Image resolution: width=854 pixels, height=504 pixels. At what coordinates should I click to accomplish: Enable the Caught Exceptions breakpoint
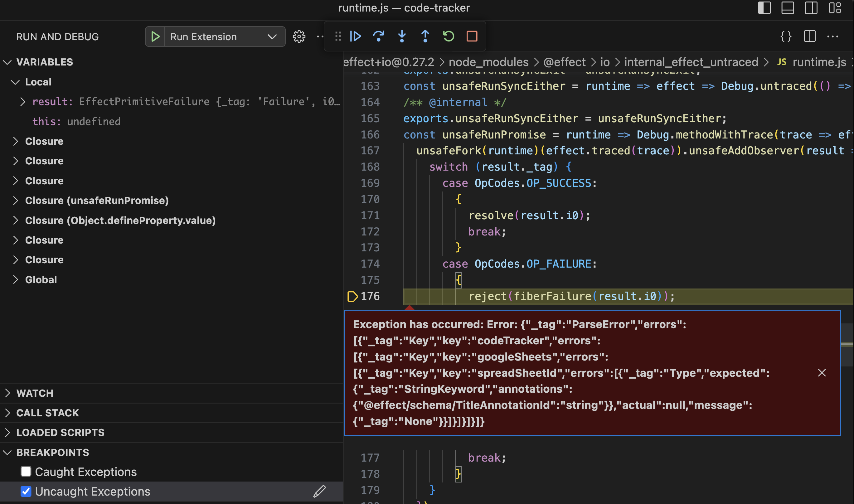(26, 471)
